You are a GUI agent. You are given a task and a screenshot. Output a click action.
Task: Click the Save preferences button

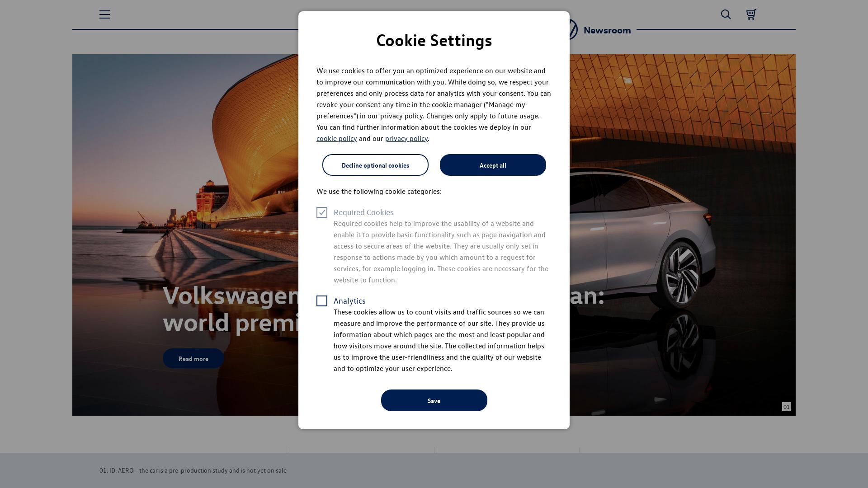point(434,400)
